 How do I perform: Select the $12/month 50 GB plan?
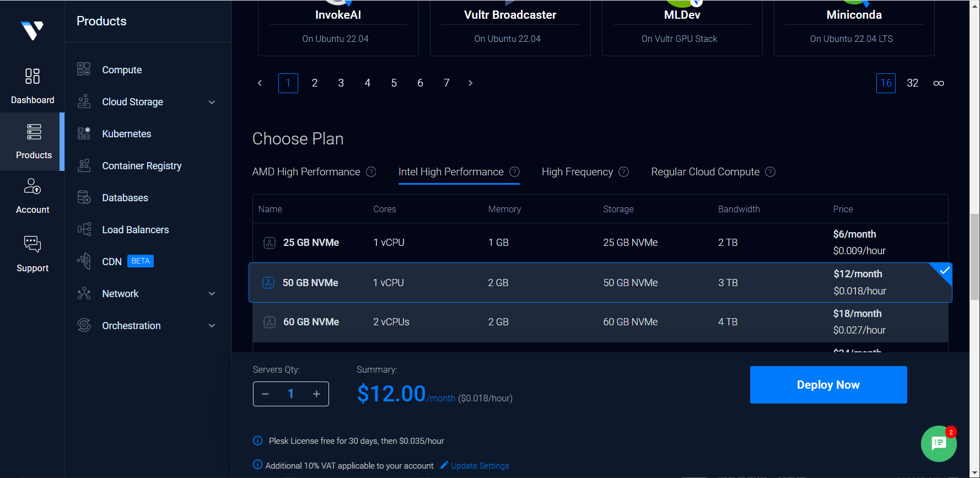pyautogui.click(x=600, y=283)
